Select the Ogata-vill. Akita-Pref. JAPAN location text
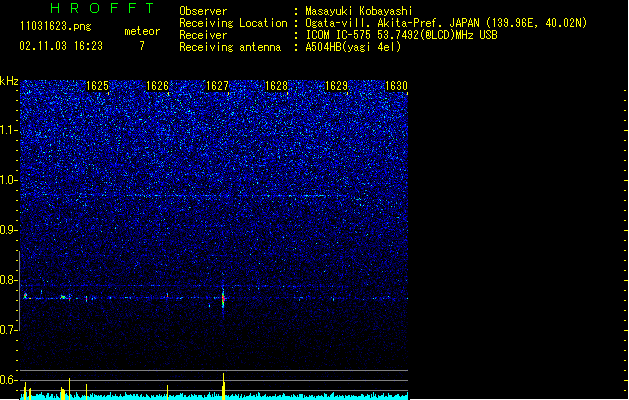The image size is (629, 400). tap(446, 23)
